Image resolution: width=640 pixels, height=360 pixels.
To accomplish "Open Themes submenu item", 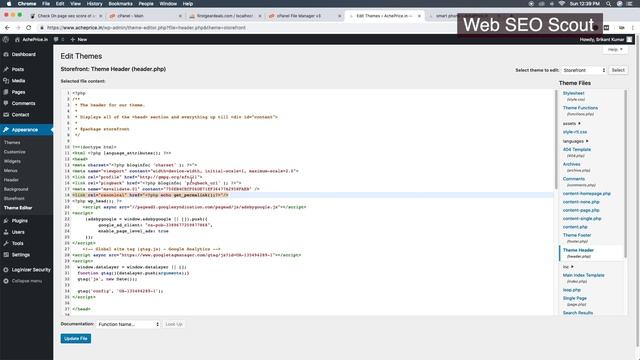I will coord(12,143).
